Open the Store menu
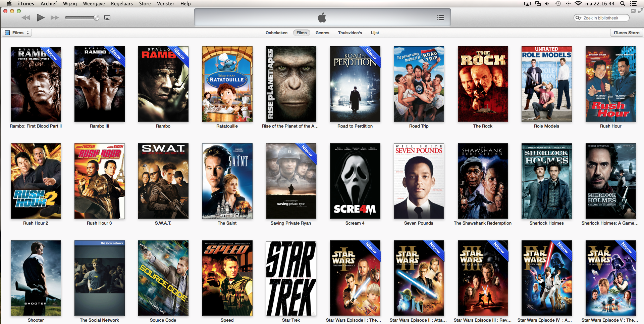 point(145,4)
